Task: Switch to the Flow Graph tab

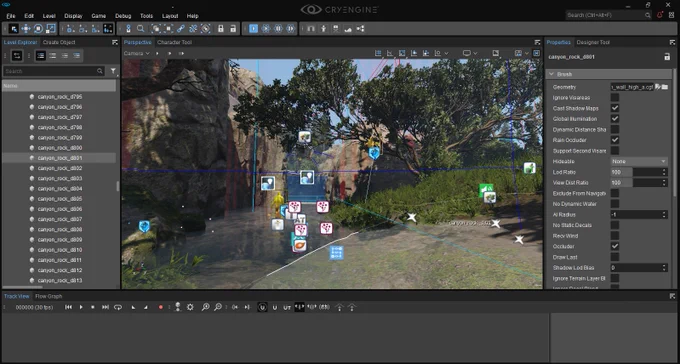Action: (49, 296)
